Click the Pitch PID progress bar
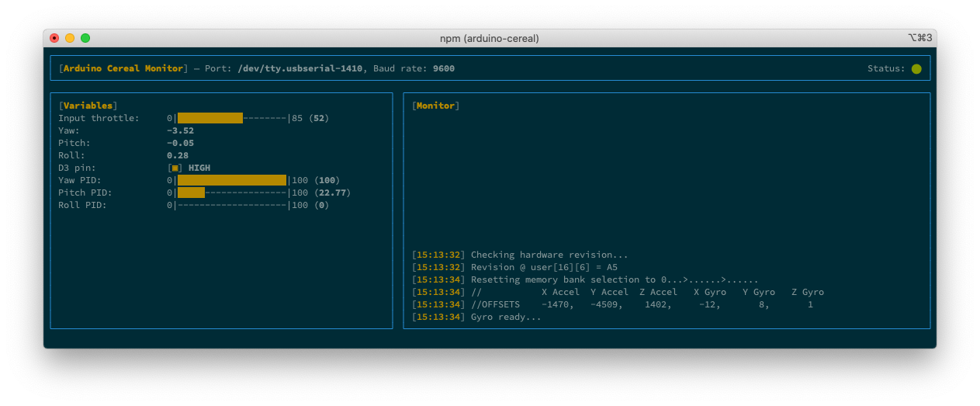Image resolution: width=980 pixels, height=406 pixels. 232,193
